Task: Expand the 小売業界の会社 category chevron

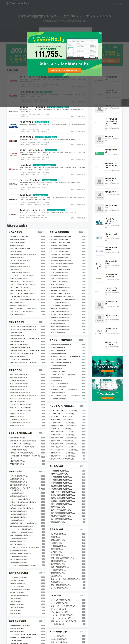Action: pos(44,232)
